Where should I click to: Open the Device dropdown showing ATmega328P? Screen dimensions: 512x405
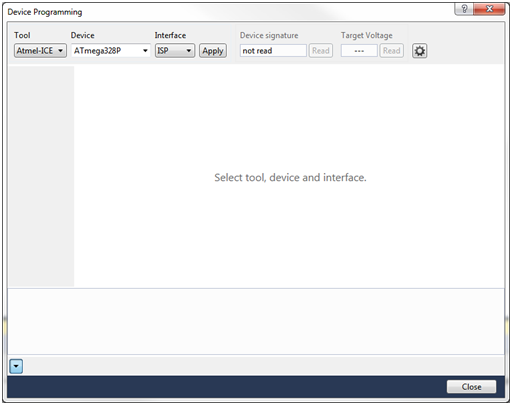[111, 51]
